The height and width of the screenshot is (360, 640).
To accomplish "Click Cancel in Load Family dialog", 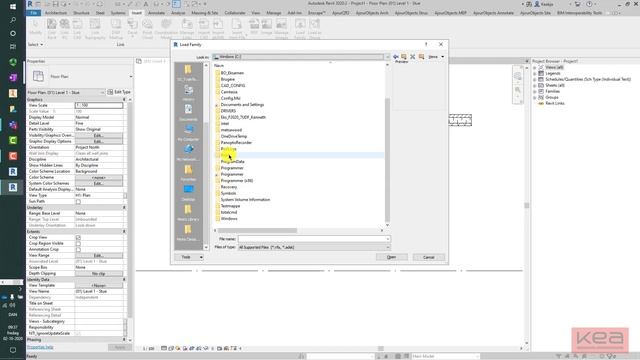I will pos(429,257).
